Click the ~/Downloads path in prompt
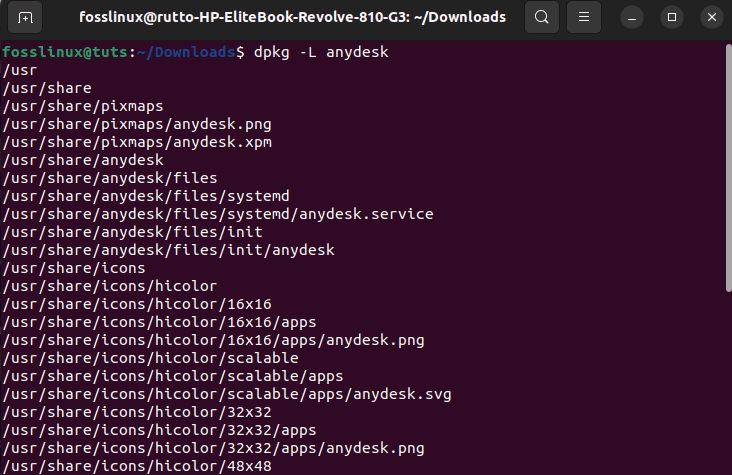Image resolution: width=732 pixels, height=475 pixels. tap(186, 52)
